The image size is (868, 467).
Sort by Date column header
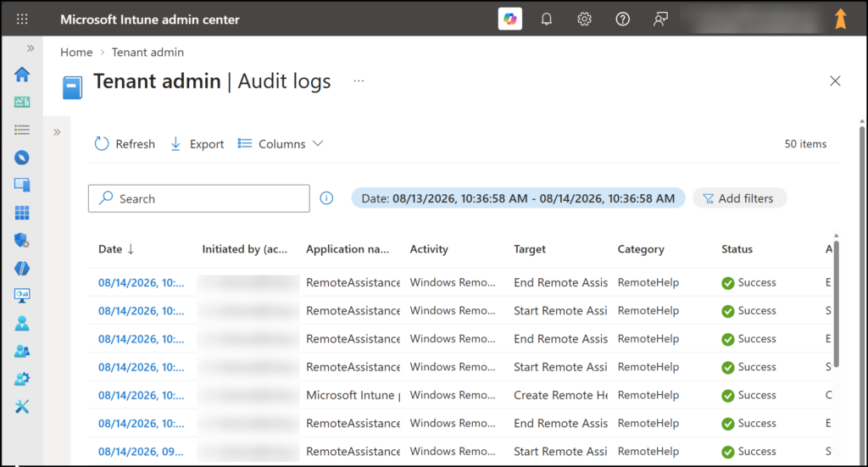(116, 249)
